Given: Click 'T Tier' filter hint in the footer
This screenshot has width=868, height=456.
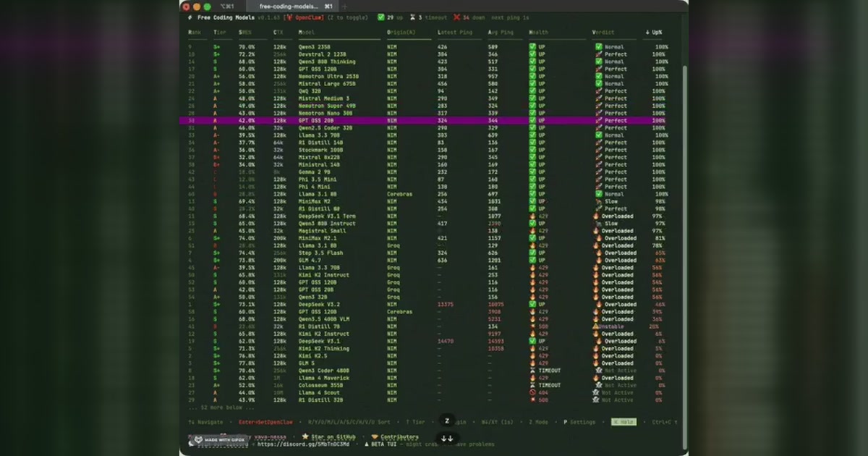Looking at the screenshot, I should tap(414, 422).
